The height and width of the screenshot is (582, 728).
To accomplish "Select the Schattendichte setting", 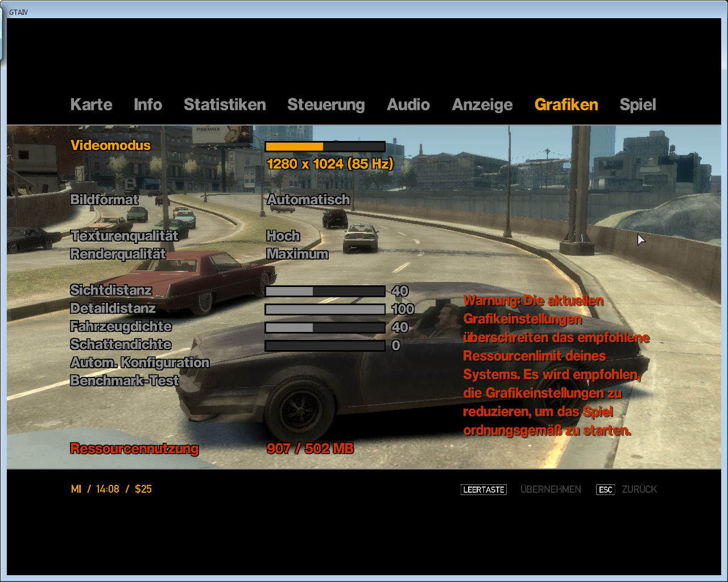I will [121, 345].
